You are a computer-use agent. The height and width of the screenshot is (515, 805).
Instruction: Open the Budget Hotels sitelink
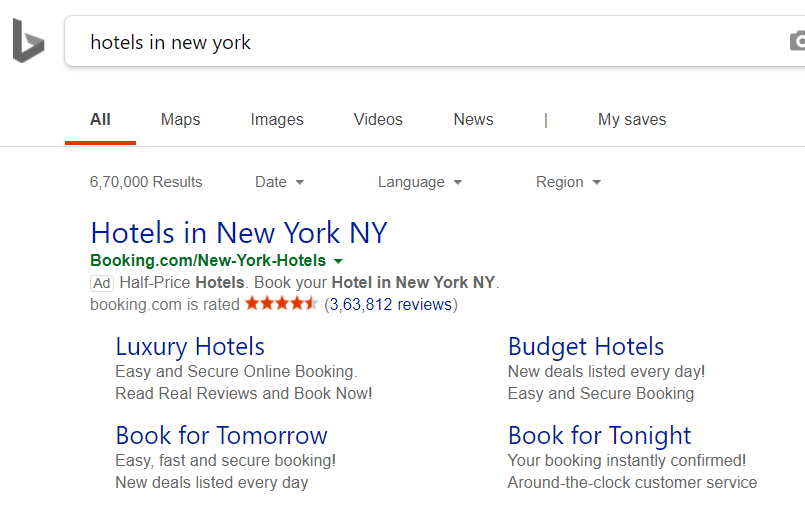coord(586,347)
